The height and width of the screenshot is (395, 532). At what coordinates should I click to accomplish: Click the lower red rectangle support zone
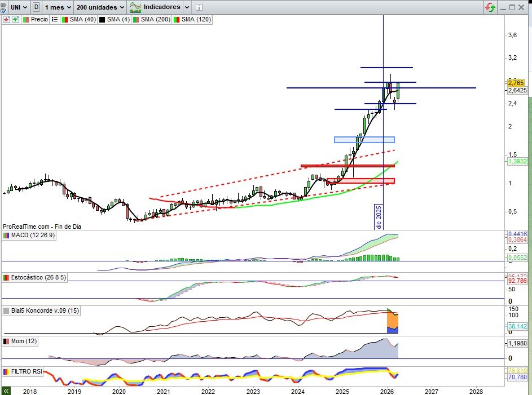(x=360, y=181)
